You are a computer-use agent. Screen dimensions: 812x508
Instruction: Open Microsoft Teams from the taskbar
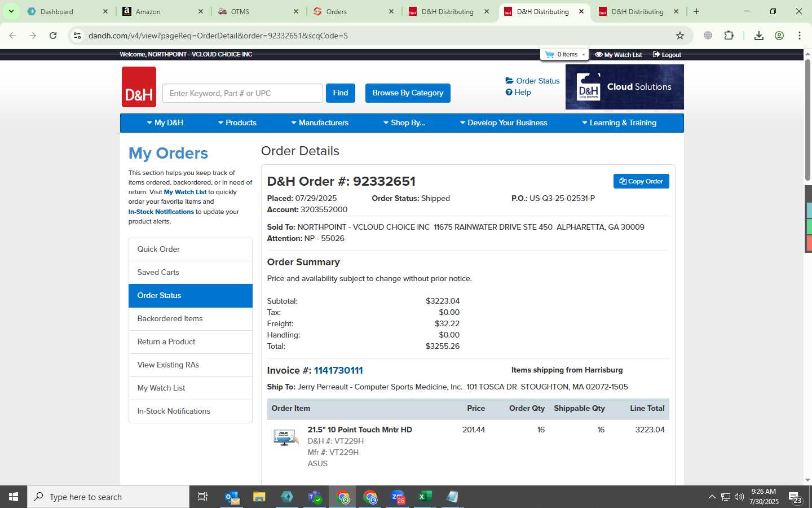(x=315, y=497)
